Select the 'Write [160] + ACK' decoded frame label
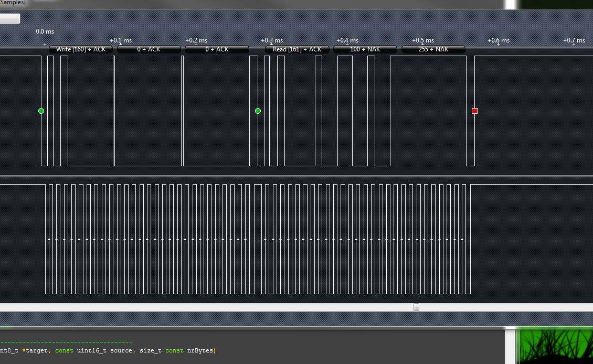This screenshot has height=364, width=593. 81,49
